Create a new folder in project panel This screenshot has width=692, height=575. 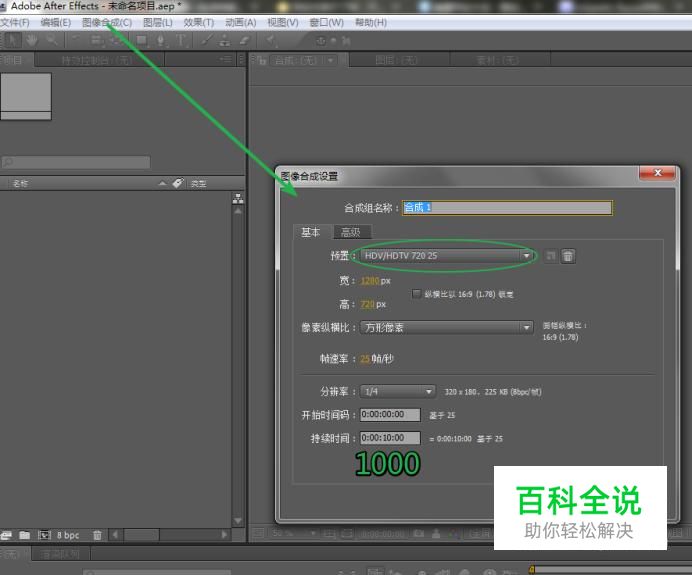tap(24, 536)
